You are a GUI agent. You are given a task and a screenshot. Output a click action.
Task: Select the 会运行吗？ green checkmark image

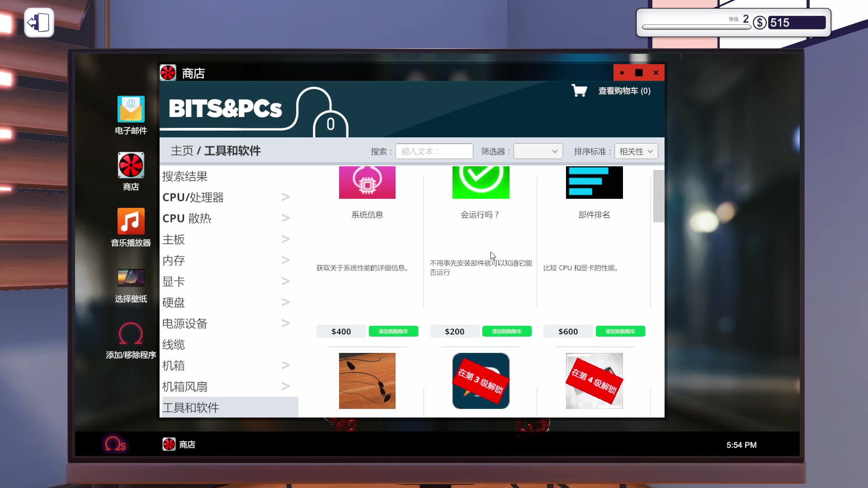[x=481, y=183]
